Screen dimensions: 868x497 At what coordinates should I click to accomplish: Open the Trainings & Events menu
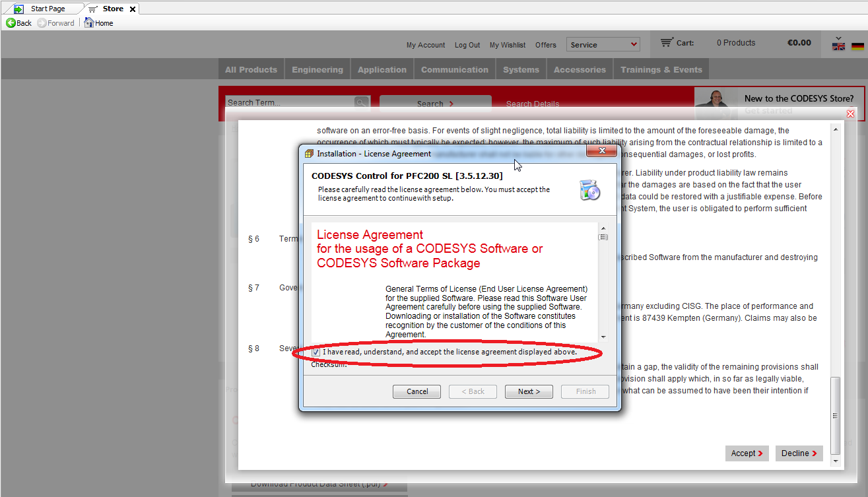click(661, 69)
